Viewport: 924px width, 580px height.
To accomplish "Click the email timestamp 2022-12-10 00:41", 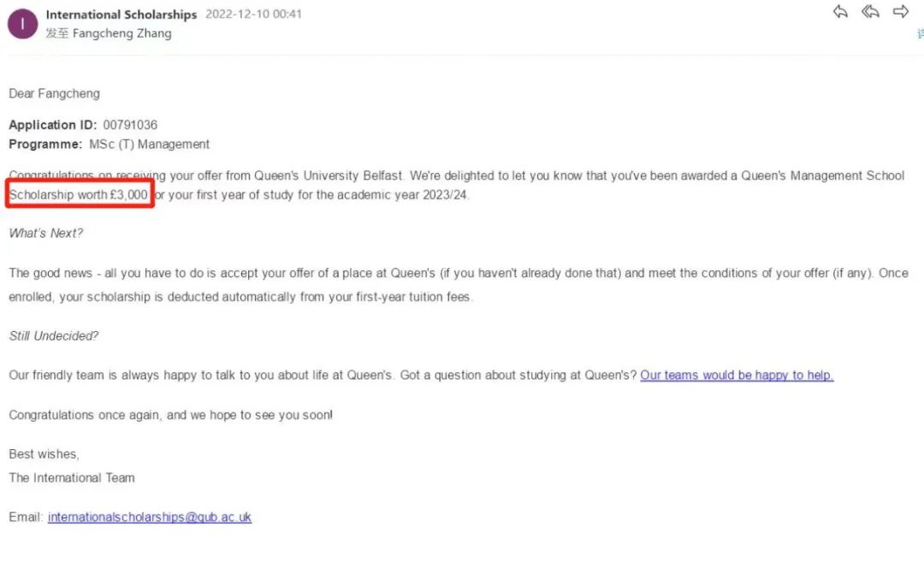I will point(252,15).
